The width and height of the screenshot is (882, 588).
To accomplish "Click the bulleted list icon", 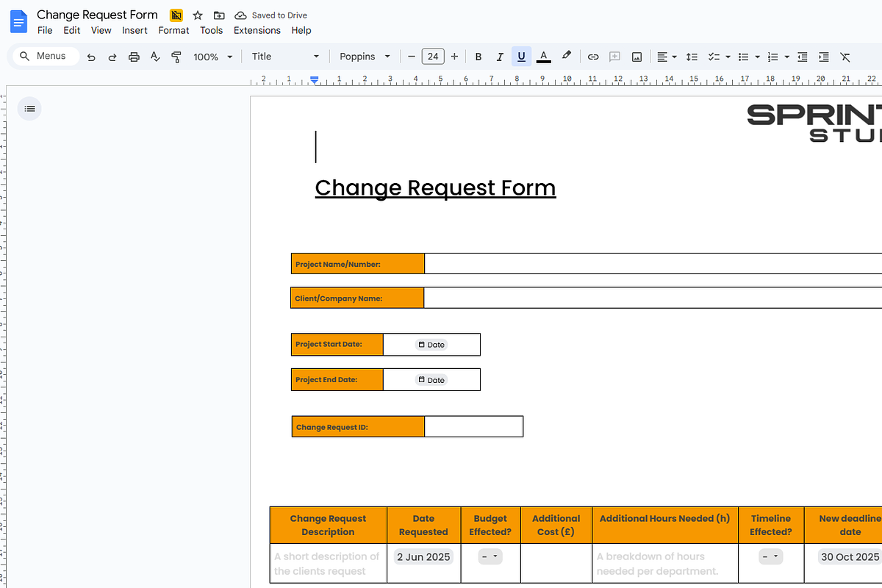I will coord(743,57).
